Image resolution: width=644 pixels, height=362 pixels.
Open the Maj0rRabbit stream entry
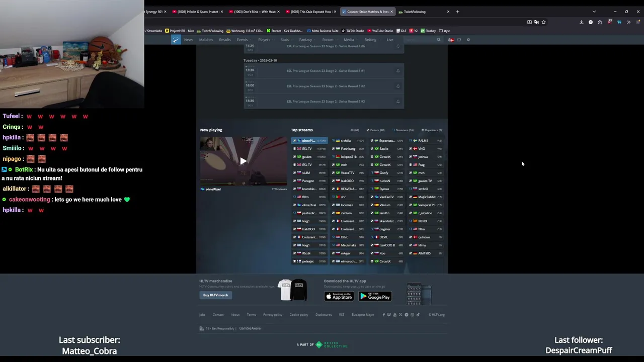point(426,197)
